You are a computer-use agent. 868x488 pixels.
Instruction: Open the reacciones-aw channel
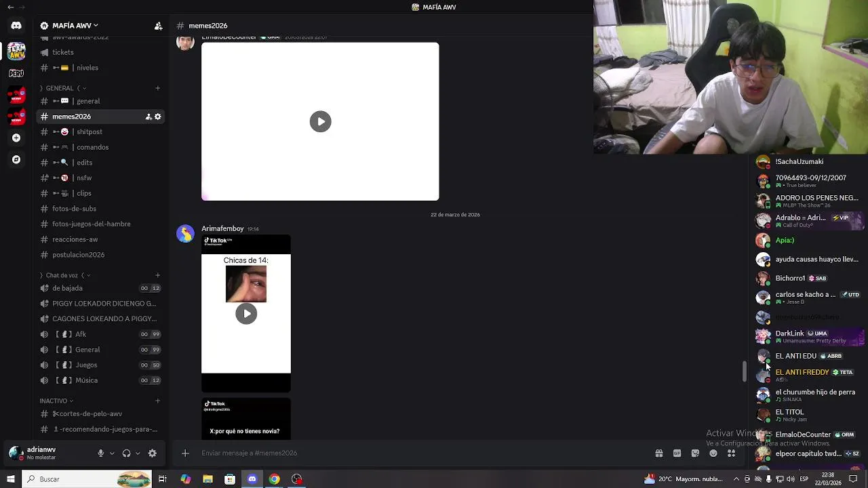tap(100, 239)
